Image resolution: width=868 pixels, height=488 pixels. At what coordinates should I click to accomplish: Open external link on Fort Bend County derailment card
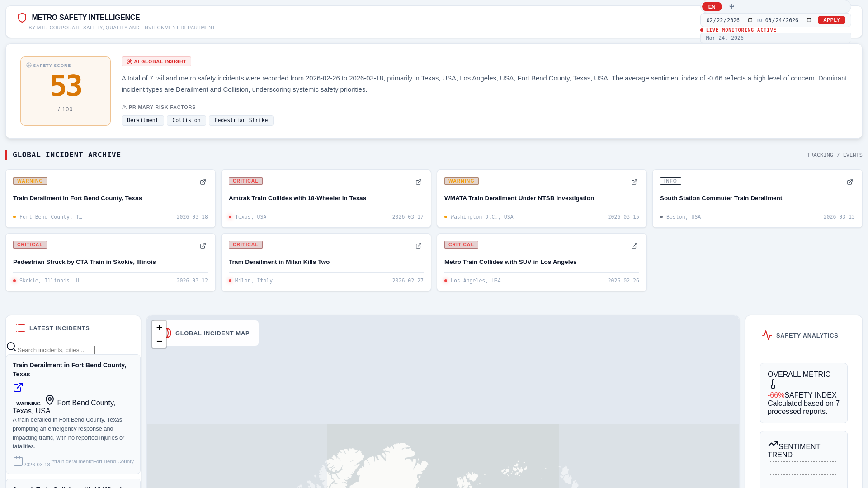pyautogui.click(x=203, y=182)
